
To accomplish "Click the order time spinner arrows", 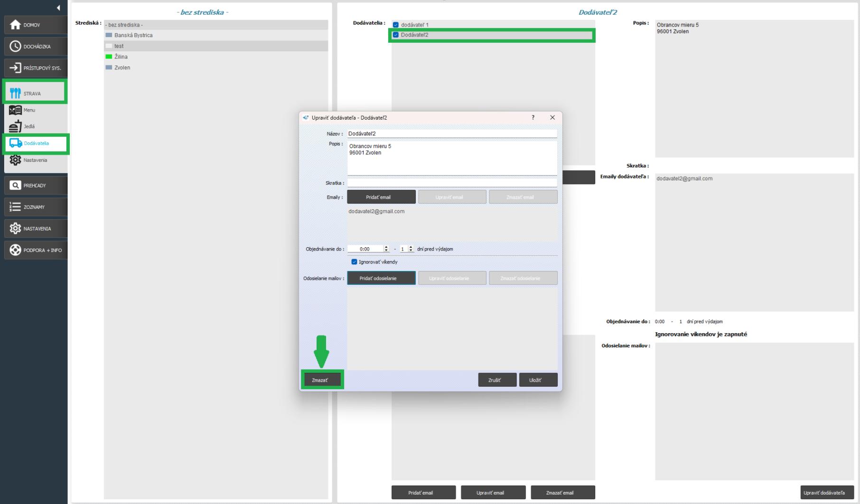I will 386,249.
